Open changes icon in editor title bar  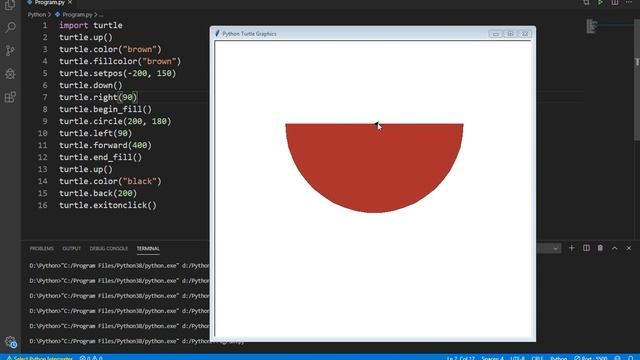(x=586, y=3)
